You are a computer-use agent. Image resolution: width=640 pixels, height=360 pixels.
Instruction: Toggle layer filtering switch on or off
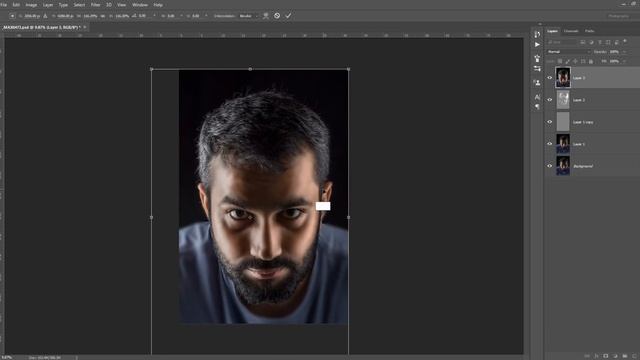[625, 41]
